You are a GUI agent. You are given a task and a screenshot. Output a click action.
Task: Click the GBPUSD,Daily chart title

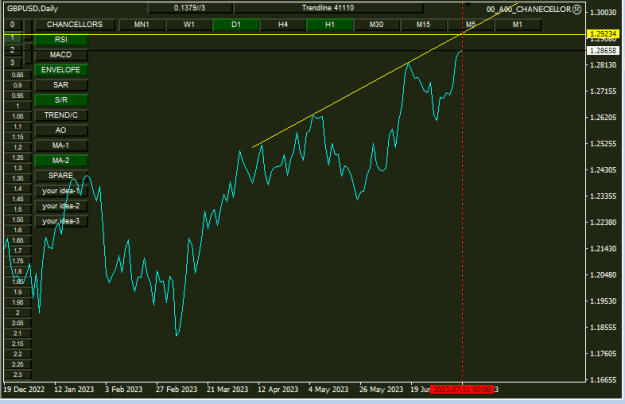[32, 8]
